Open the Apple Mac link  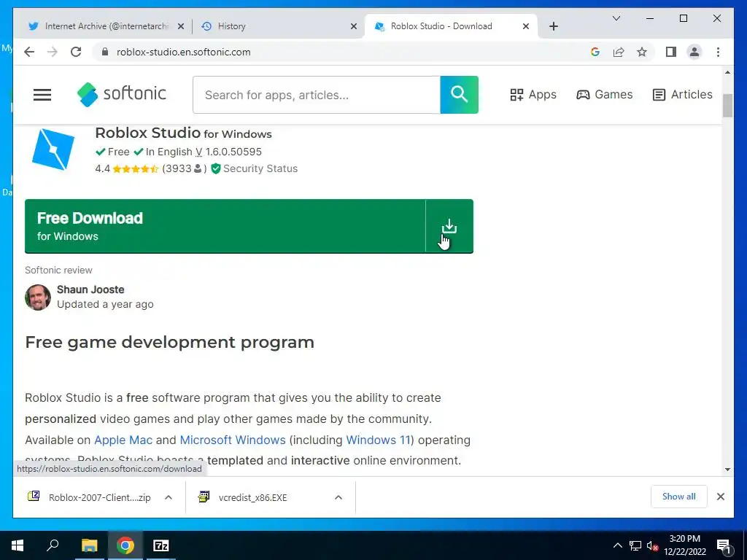pos(123,440)
